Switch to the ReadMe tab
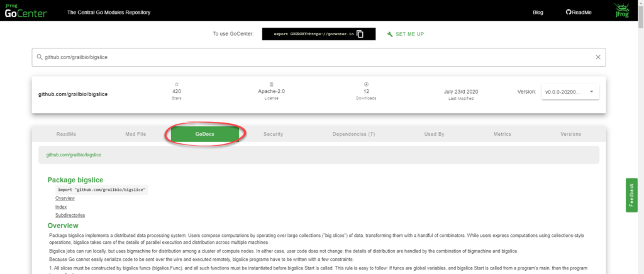The height and width of the screenshot is (274, 644). (x=67, y=134)
